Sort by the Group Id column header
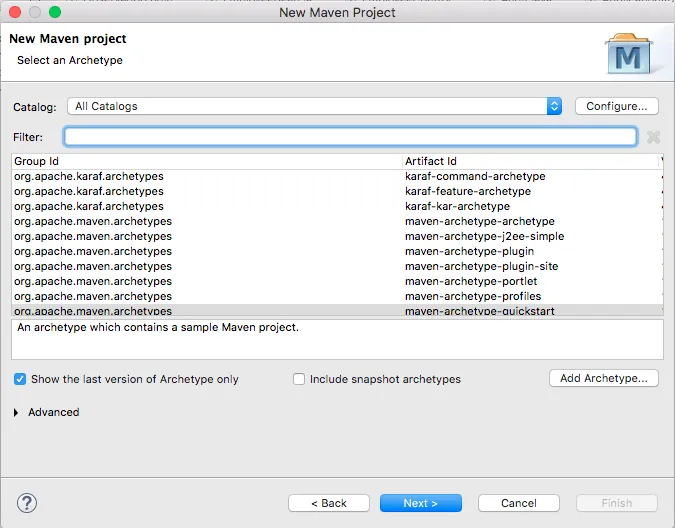This screenshot has height=528, width=675. 207,161
